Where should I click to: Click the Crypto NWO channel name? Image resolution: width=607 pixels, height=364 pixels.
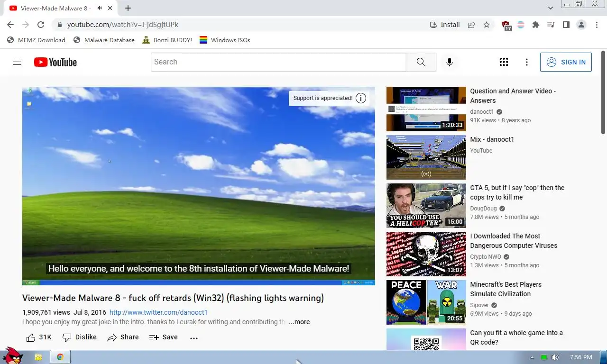tap(486, 257)
